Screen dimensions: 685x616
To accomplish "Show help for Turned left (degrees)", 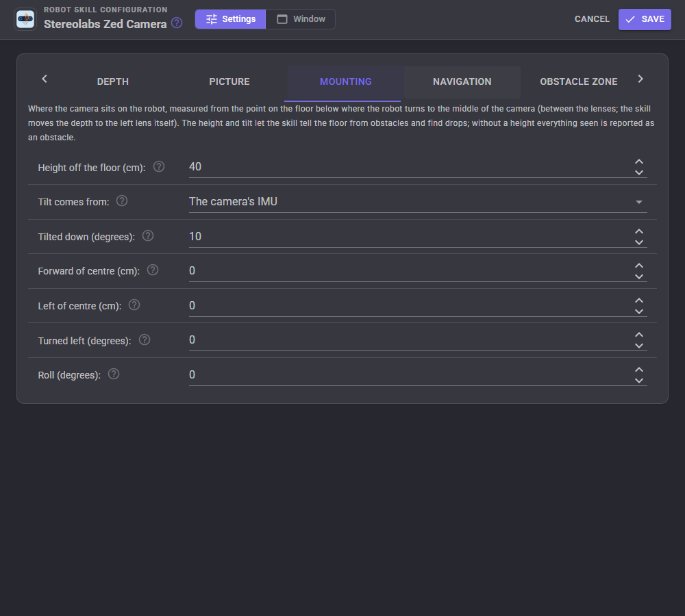I will (144, 339).
